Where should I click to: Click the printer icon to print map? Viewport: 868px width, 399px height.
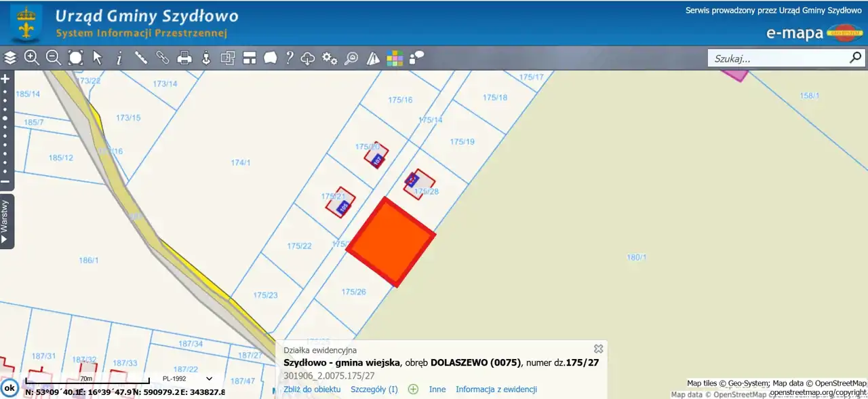tap(184, 58)
